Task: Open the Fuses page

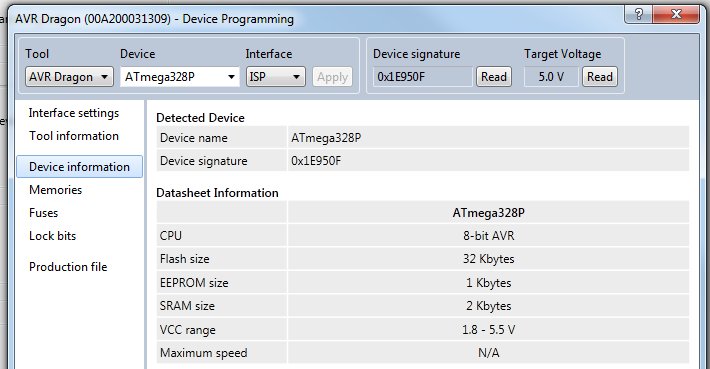Action: click(43, 213)
